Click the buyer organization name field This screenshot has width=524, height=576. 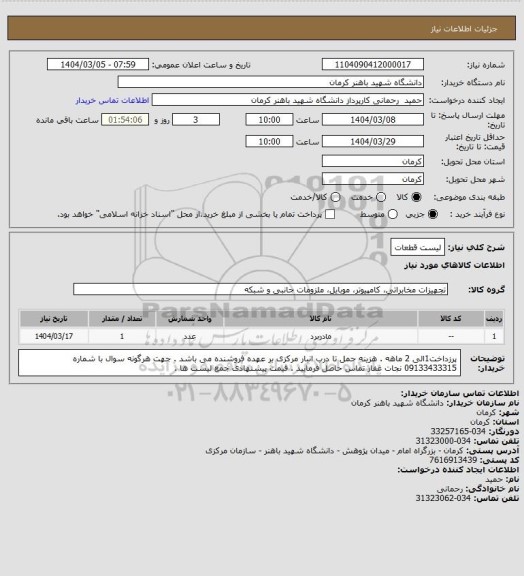(x=270, y=82)
